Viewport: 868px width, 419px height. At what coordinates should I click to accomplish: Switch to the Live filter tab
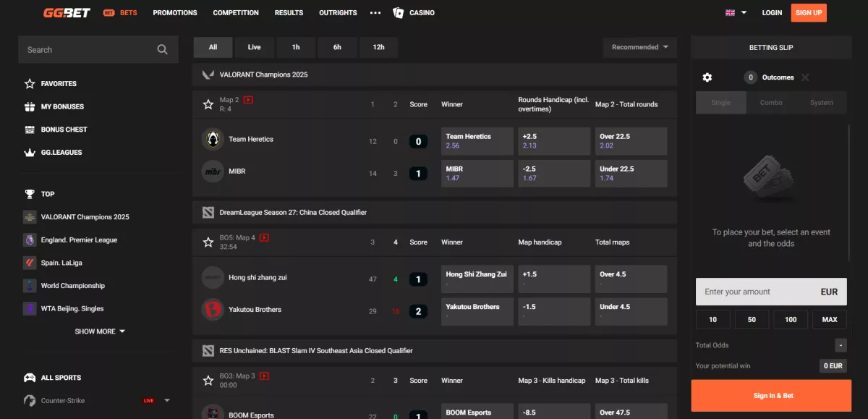pyautogui.click(x=255, y=48)
